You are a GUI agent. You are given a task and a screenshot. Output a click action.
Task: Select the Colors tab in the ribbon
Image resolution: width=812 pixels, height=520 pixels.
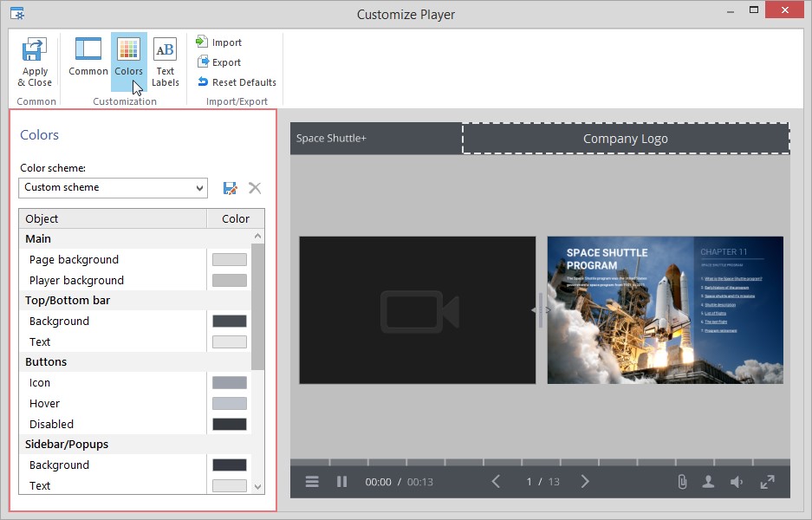click(x=128, y=62)
